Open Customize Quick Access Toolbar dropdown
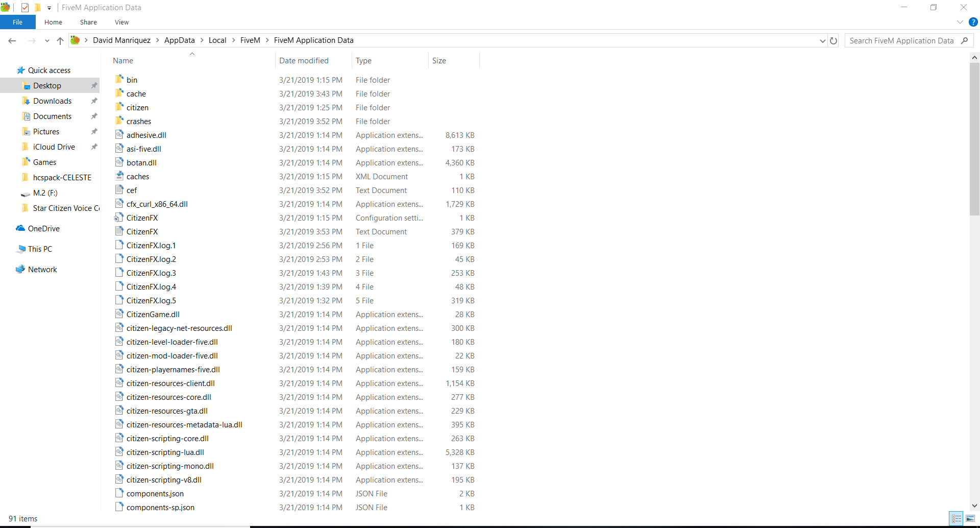This screenshot has width=980, height=528. tap(49, 8)
